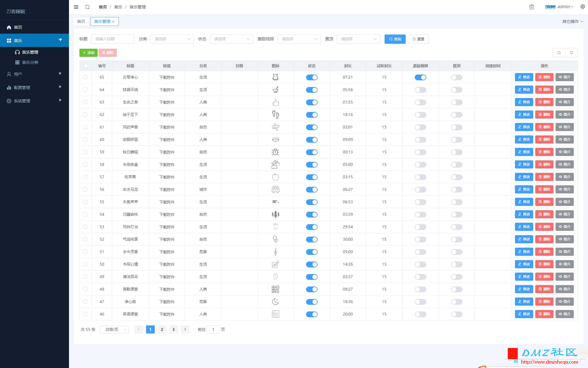Click the table refresh icon near search
The image size is (588, 368).
pos(571,53)
